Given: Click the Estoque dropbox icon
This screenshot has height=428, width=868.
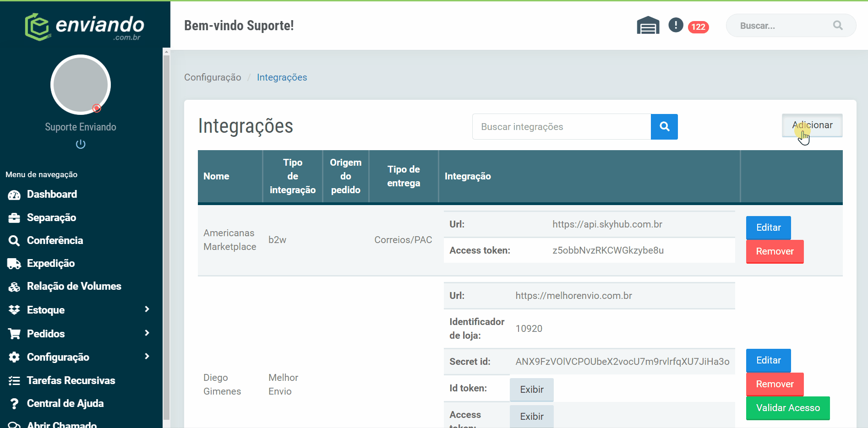Looking at the screenshot, I should [14, 310].
